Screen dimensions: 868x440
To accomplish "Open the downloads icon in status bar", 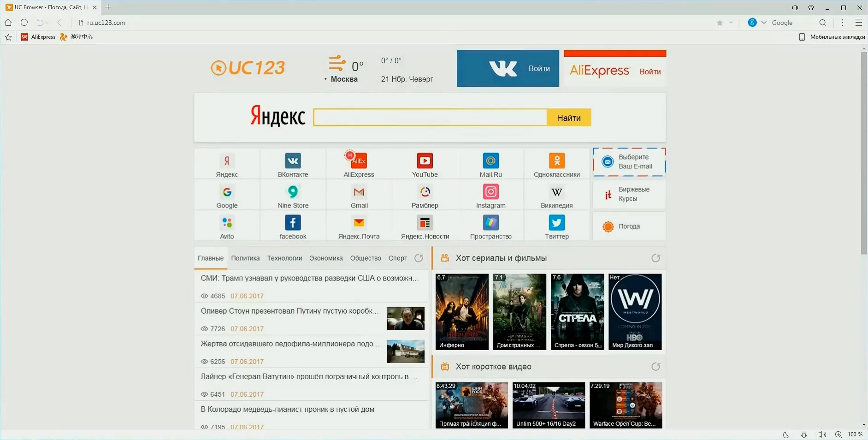I will click(804, 434).
